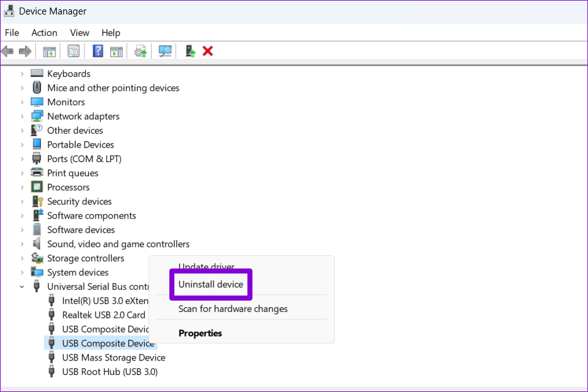
Task: Open the View menu
Action: pos(79,33)
